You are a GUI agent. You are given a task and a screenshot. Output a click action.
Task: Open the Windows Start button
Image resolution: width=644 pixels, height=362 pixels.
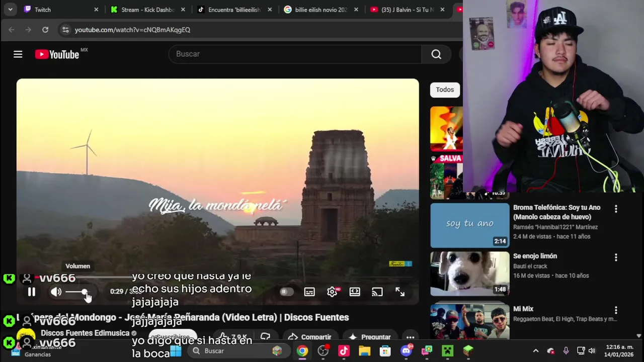175,351
